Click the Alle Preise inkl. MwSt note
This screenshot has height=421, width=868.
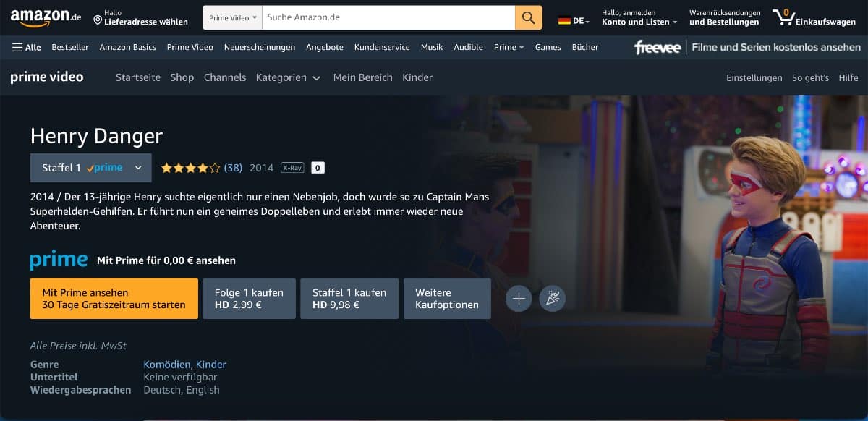78,346
